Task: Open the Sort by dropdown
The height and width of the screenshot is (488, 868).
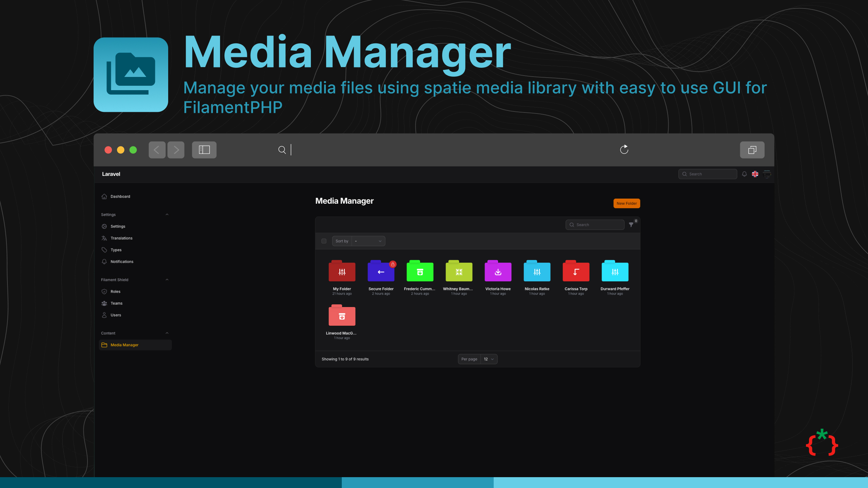Action: pos(368,241)
